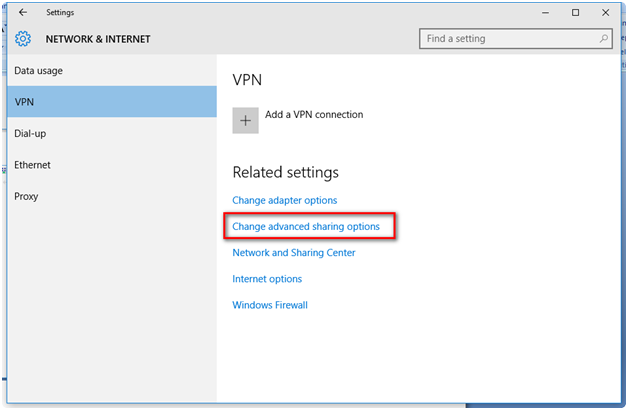628x410 pixels.
Task: Click the 'Add a VPN connection' label
Action: click(x=314, y=115)
